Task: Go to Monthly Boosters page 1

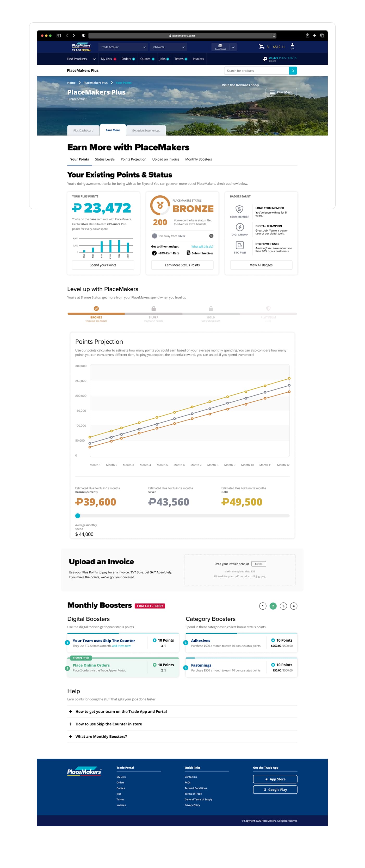Action: pos(263,606)
